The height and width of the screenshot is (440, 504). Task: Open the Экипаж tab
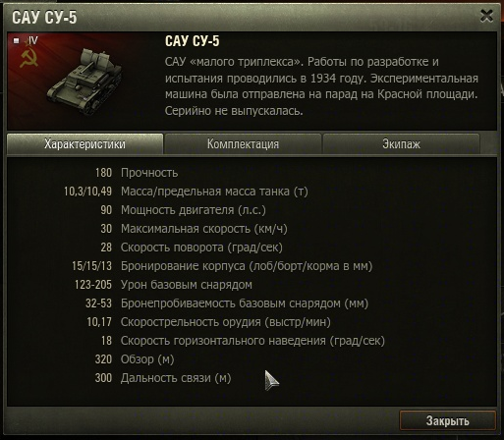[x=401, y=144]
